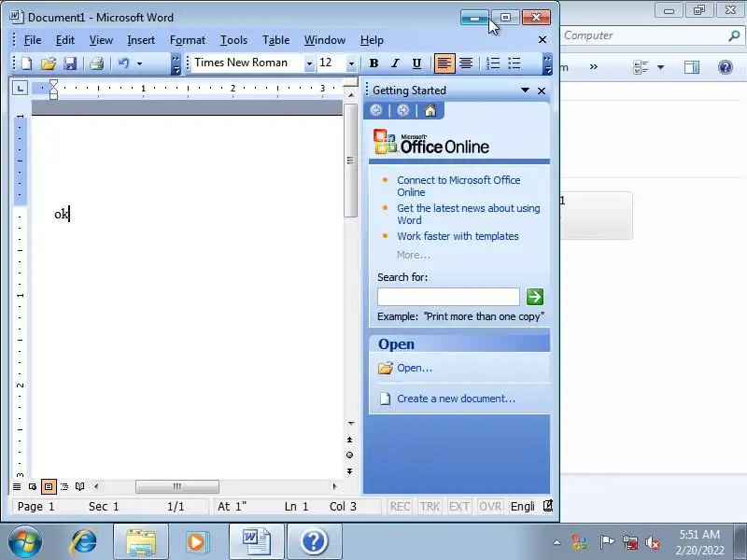Image resolution: width=747 pixels, height=560 pixels.
Task: Click the Search for input field
Action: tap(448, 297)
